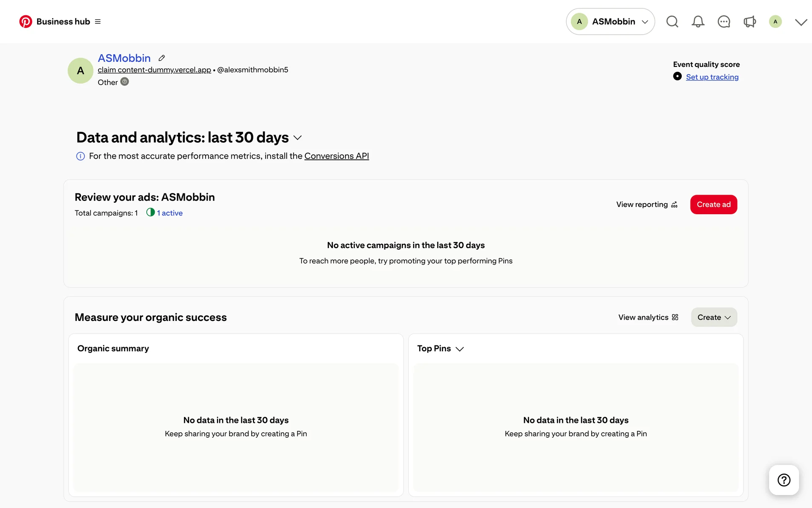The image size is (812, 508).
Task: Open View reporting
Action: 647,204
